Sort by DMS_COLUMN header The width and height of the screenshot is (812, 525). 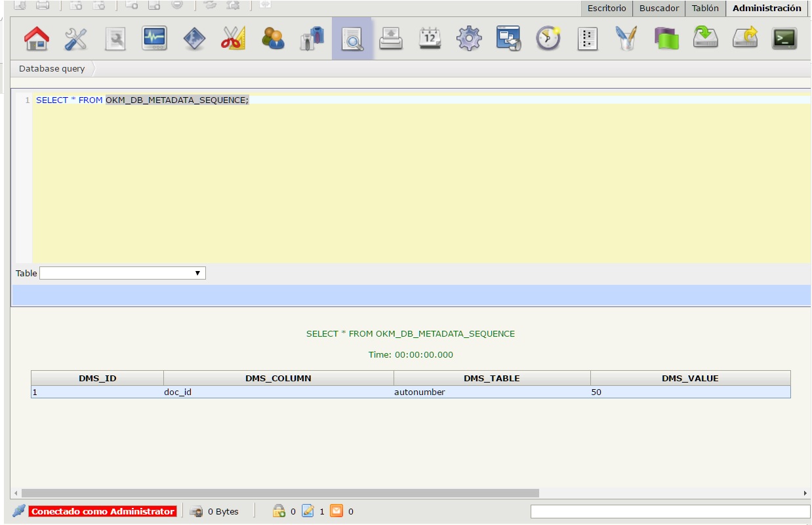click(x=278, y=378)
